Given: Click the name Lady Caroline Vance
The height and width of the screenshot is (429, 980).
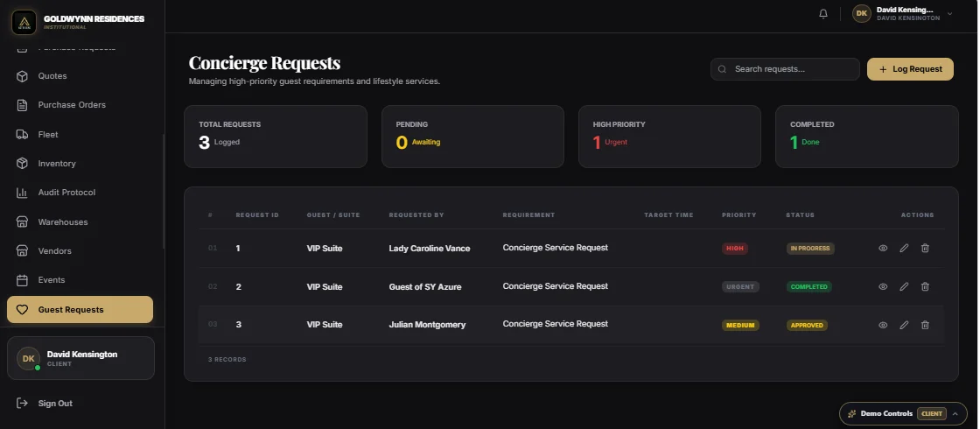Looking at the screenshot, I should click(x=430, y=249).
